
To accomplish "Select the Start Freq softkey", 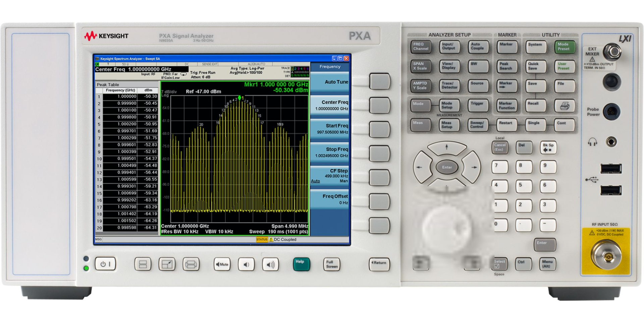I will coord(330,129).
